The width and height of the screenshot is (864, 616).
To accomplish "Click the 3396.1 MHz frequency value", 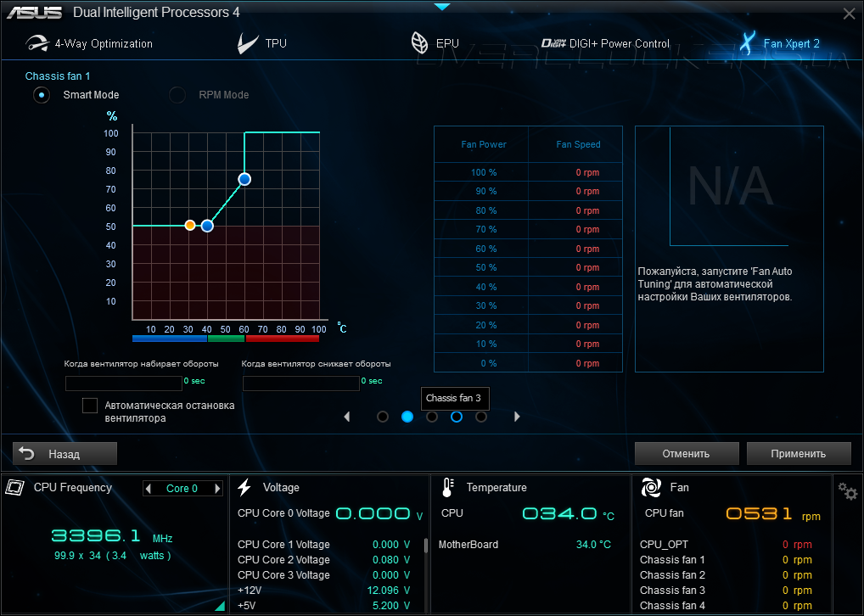I will [x=96, y=535].
